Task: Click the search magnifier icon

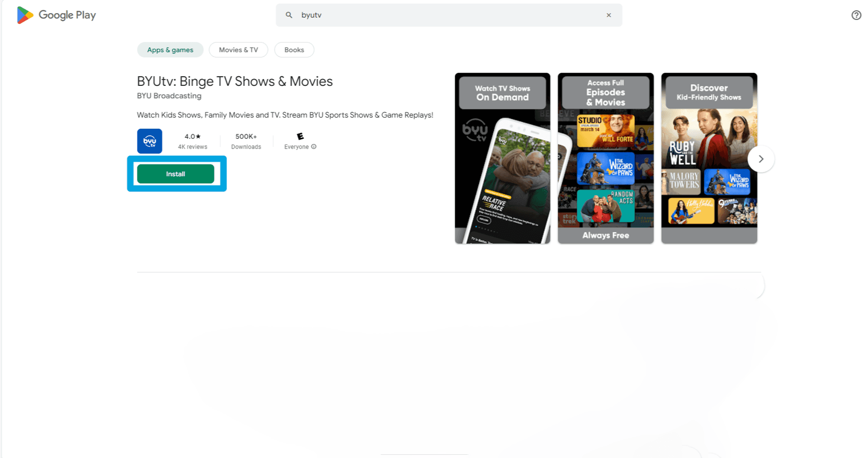Action: [289, 15]
